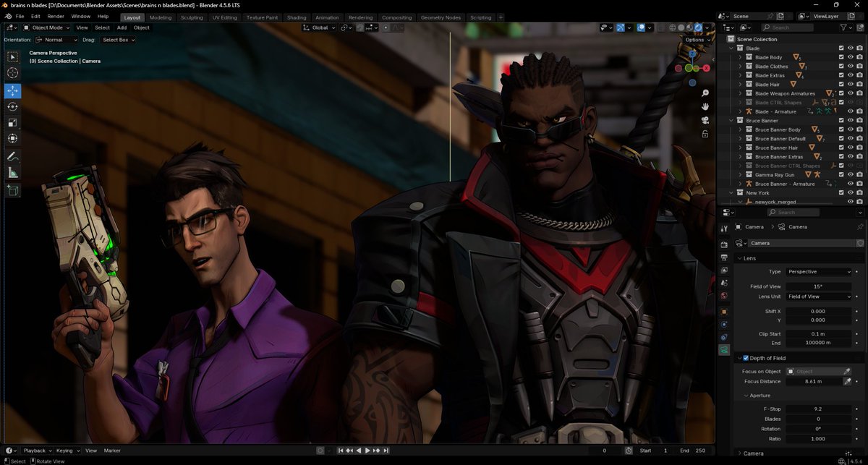
Task: Choose the Annotate pencil tool
Action: coord(13,156)
